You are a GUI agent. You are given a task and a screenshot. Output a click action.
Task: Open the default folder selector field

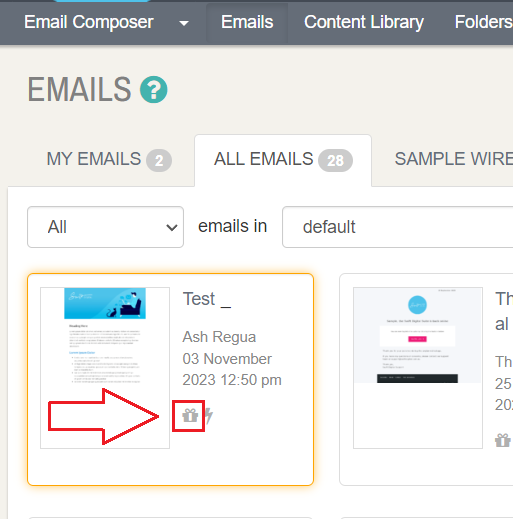click(398, 227)
